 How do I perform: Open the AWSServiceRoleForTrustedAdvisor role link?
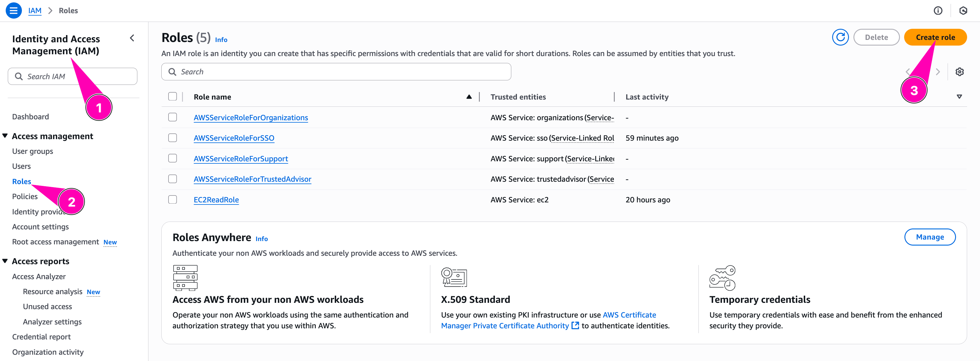(x=252, y=179)
